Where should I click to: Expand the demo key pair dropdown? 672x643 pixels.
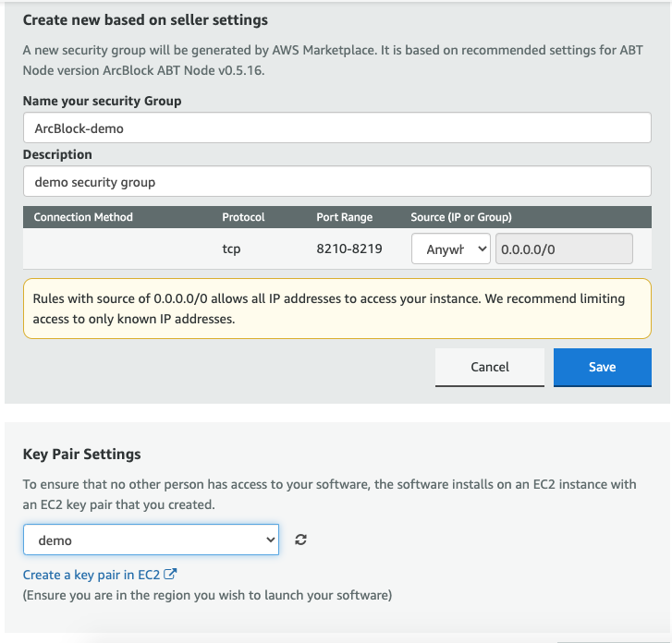151,540
